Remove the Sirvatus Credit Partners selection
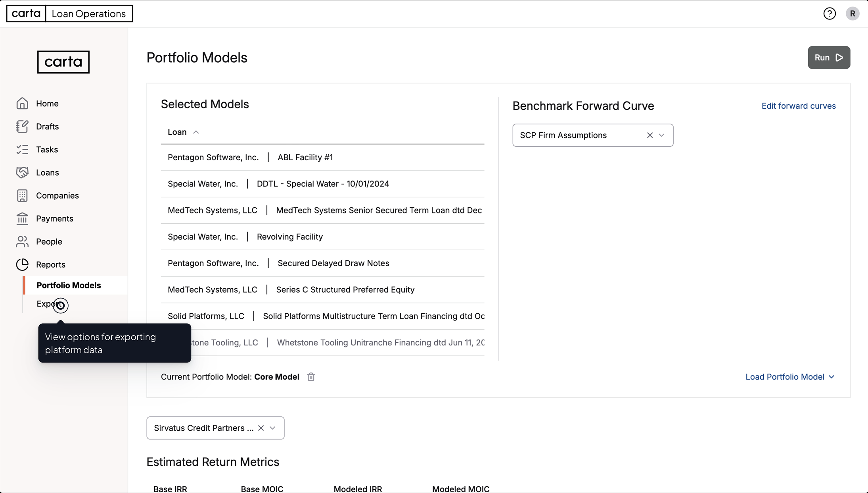Image resolution: width=868 pixels, height=493 pixels. 261,428
